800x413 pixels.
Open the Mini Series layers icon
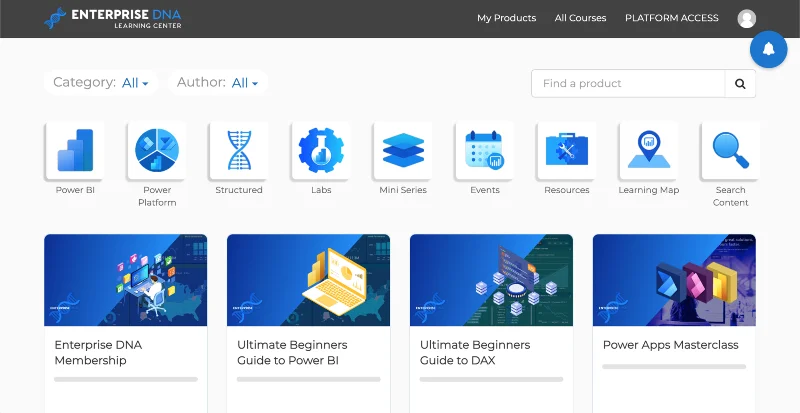pos(403,150)
